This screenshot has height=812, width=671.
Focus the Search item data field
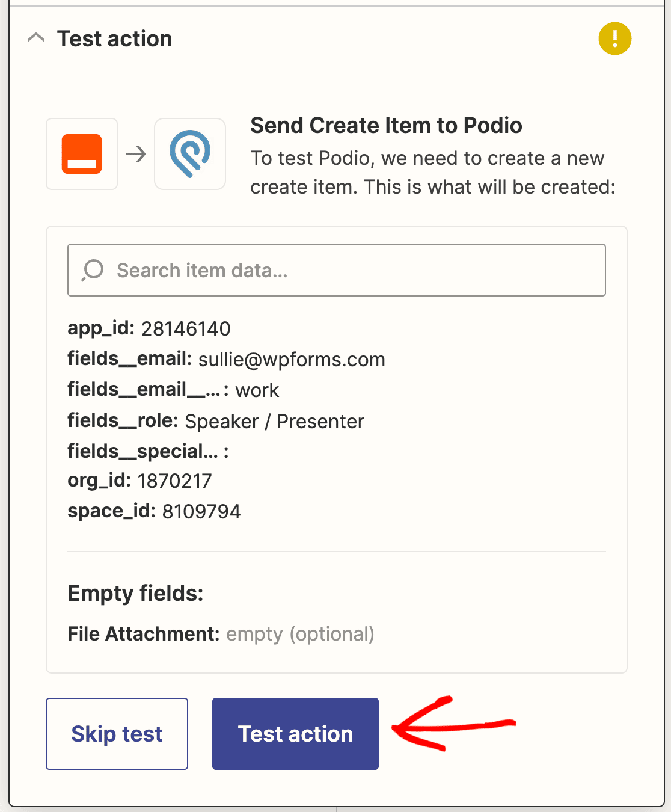[x=337, y=270]
